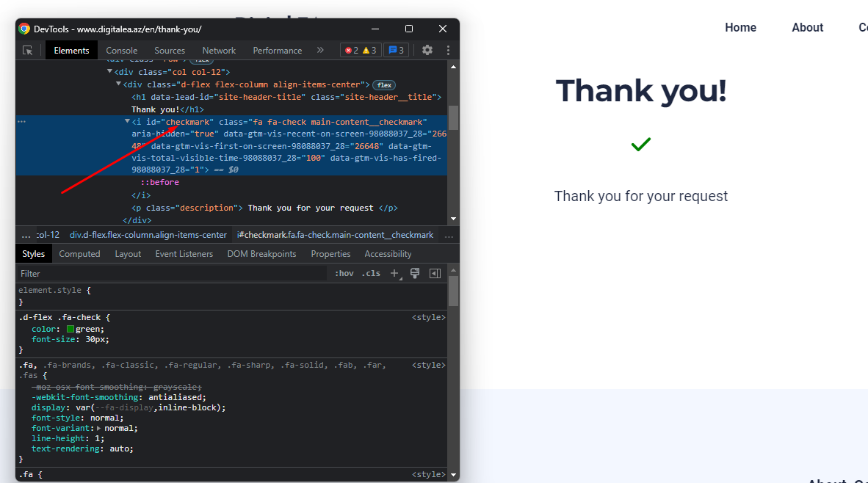
Task: Open the DOM Breakpoints pane tab
Action: 262,254
